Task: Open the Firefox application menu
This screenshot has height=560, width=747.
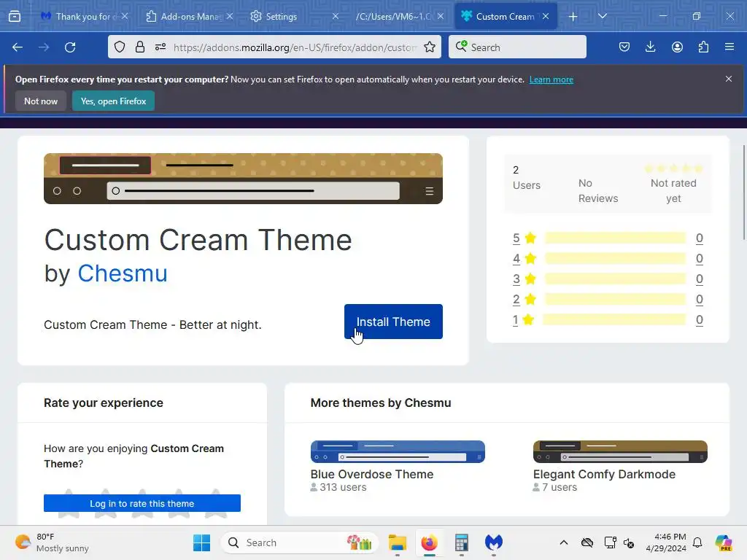Action: tap(729, 47)
